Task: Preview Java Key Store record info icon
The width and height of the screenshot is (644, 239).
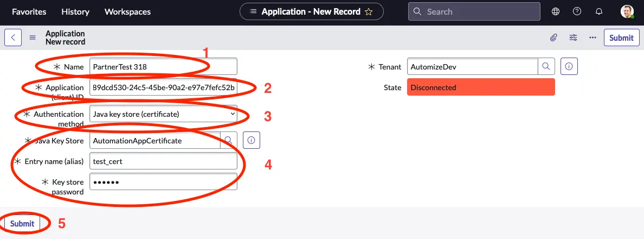Action: coord(252,141)
